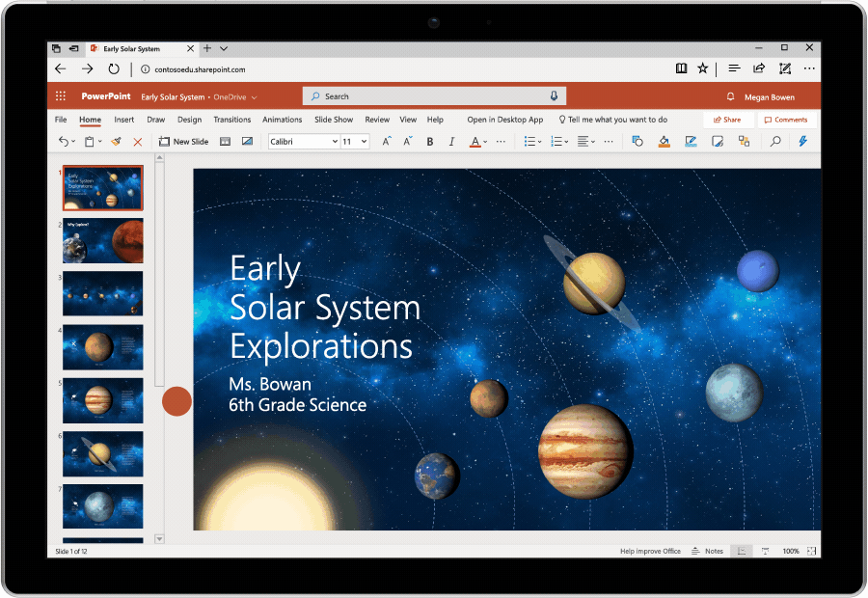Toggle bold formatting
Screen dimensions: 868x598
click(429, 141)
